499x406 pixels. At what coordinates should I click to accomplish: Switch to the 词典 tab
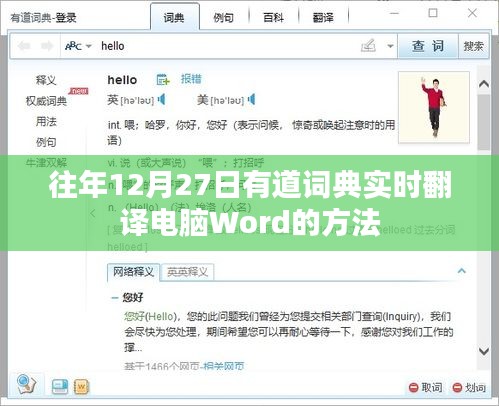pyautogui.click(x=174, y=17)
